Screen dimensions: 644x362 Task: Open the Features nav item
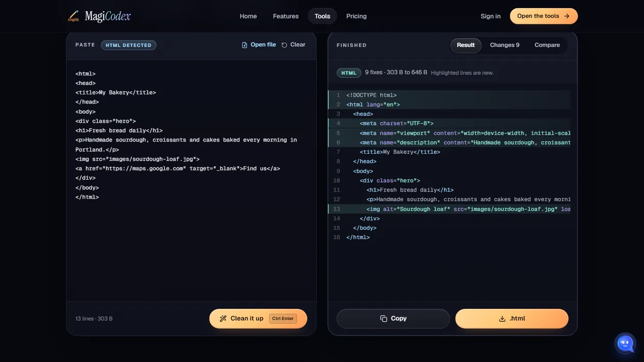[286, 16]
